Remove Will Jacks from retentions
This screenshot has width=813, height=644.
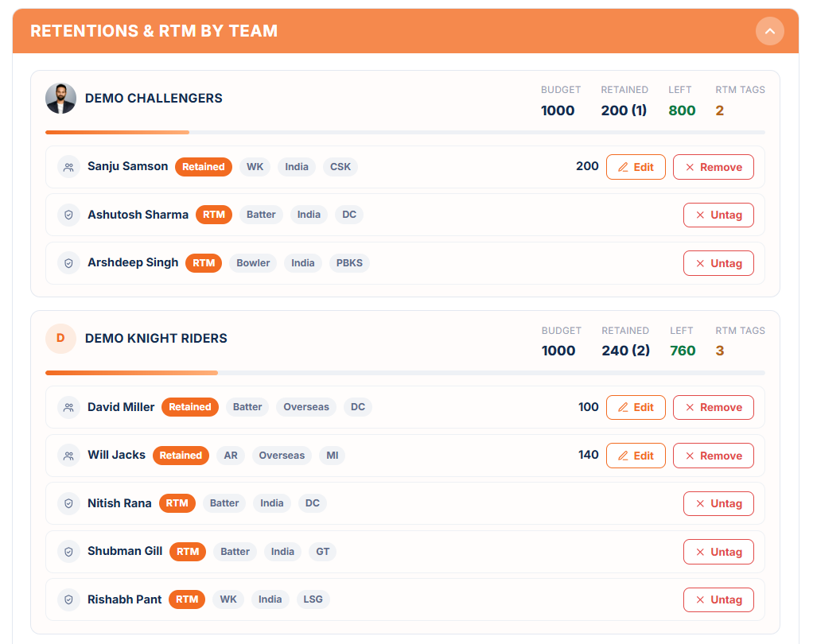click(x=714, y=456)
